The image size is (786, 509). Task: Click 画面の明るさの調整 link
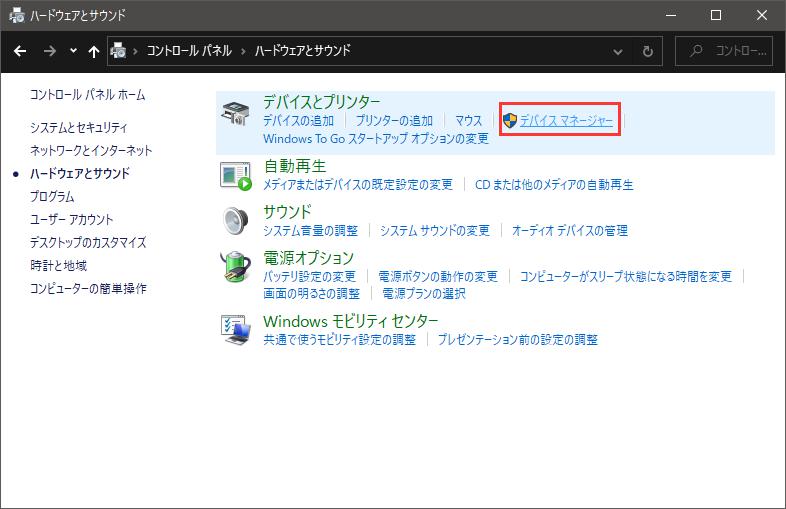click(312, 294)
